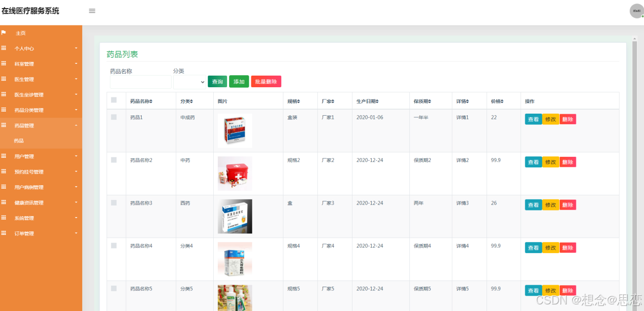The height and width of the screenshot is (311, 644).
Task: Click the green 查询 search button
Action: click(x=217, y=82)
